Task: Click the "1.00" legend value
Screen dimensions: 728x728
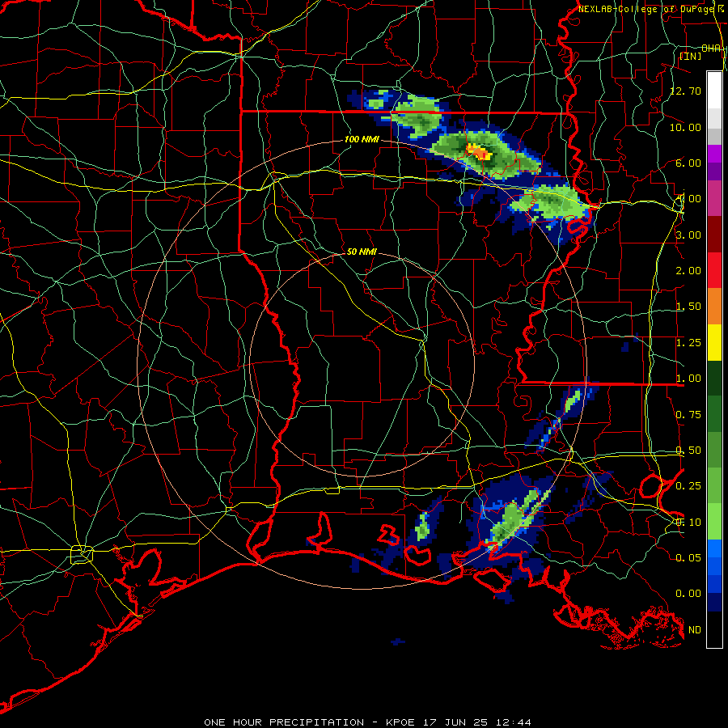Action: coord(688,379)
